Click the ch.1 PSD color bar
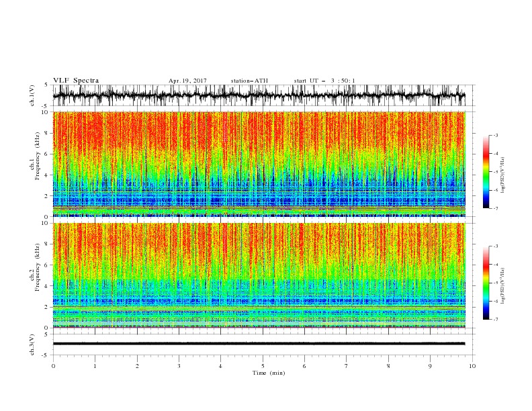The width and height of the screenshot is (532, 411). (486, 172)
